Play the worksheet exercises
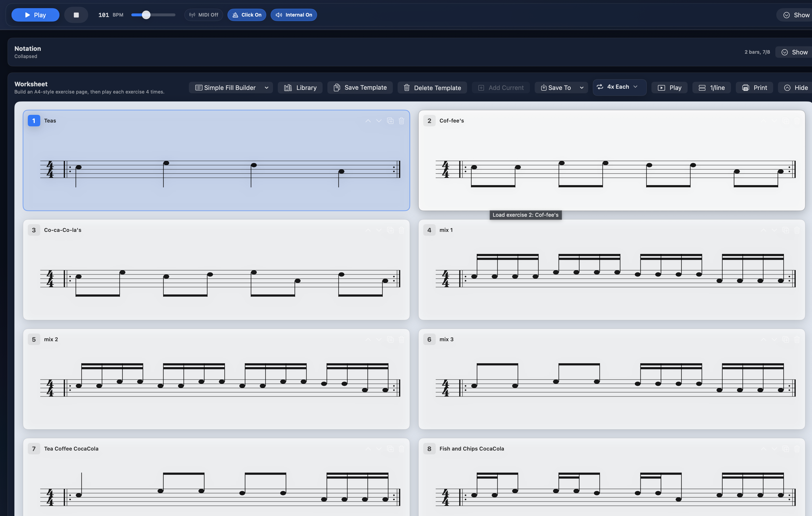This screenshot has width=812, height=516. [669, 88]
